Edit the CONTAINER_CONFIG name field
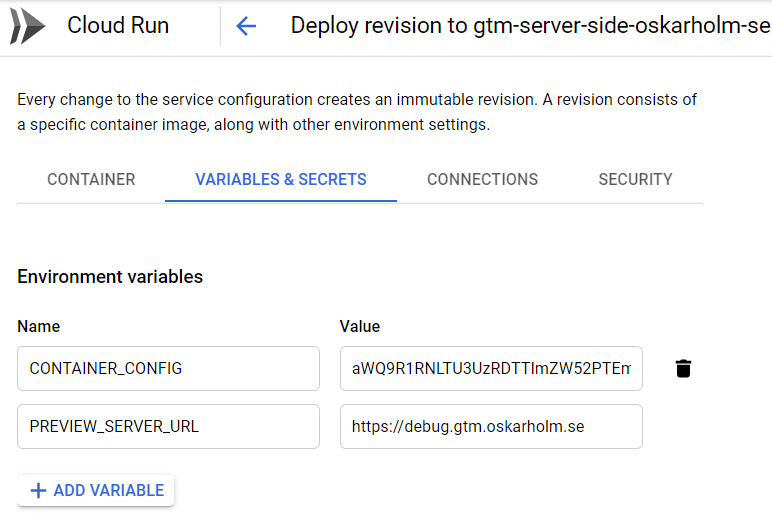This screenshot has width=772, height=531. pyautogui.click(x=168, y=369)
